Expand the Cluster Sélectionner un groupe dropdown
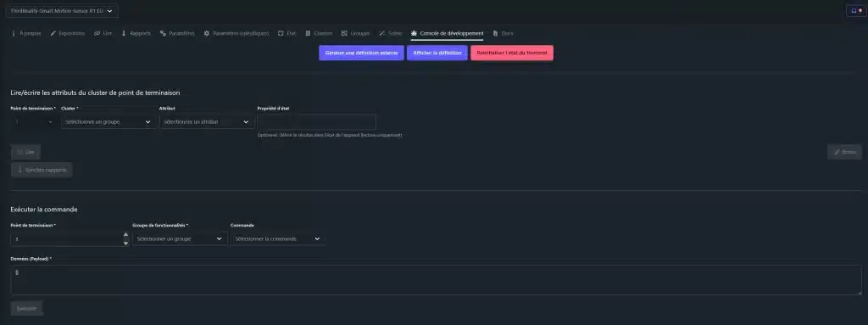Screen dimensions: 868x325 [108, 121]
